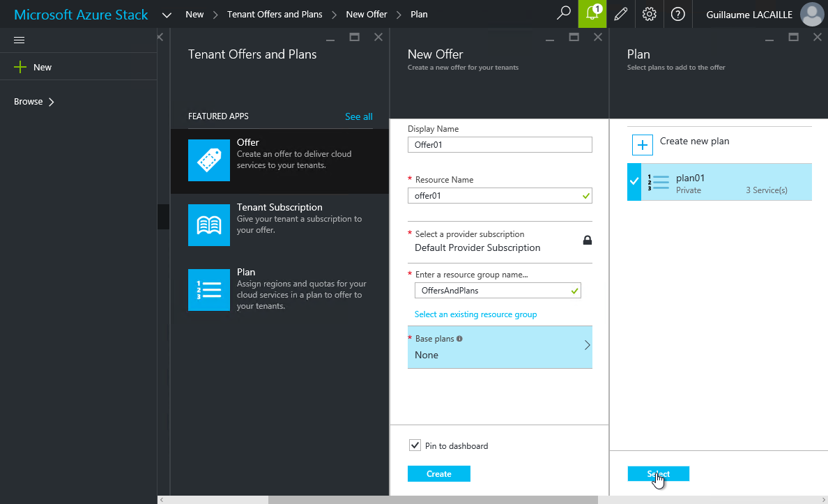This screenshot has height=504, width=828.
Task: Click the scrollbar right arrow
Action: click(x=823, y=500)
